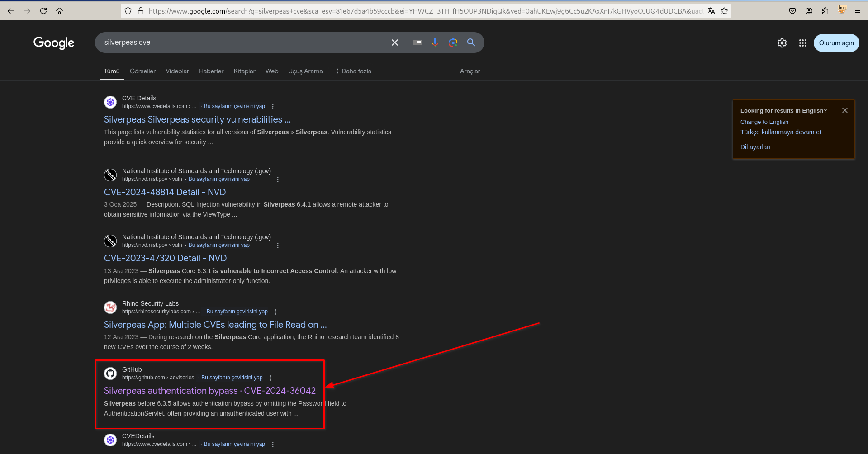
Task: Open Google apps grid menu
Action: coord(802,43)
